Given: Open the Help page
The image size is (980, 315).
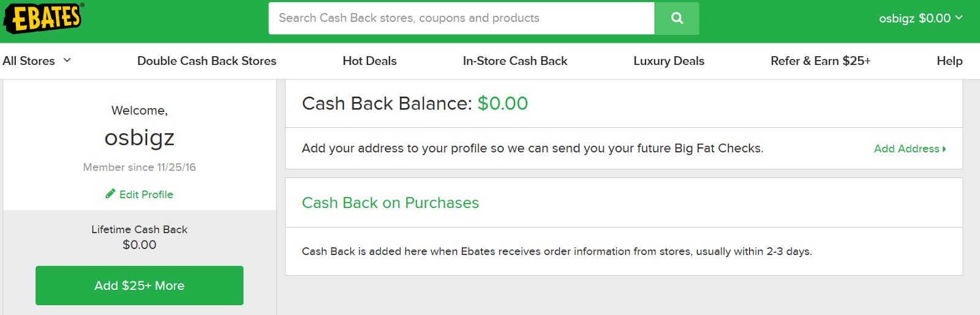Looking at the screenshot, I should coord(949,61).
